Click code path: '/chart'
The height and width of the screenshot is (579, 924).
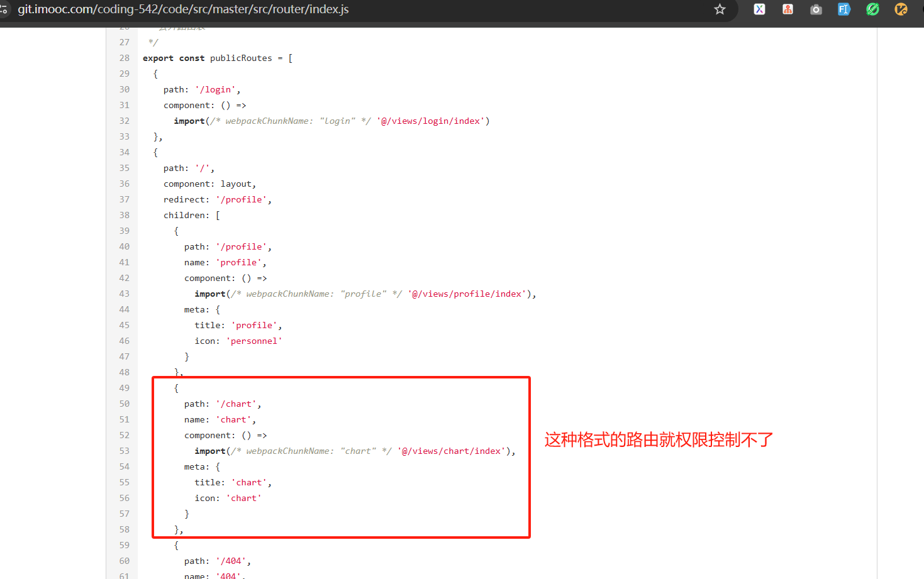(223, 404)
